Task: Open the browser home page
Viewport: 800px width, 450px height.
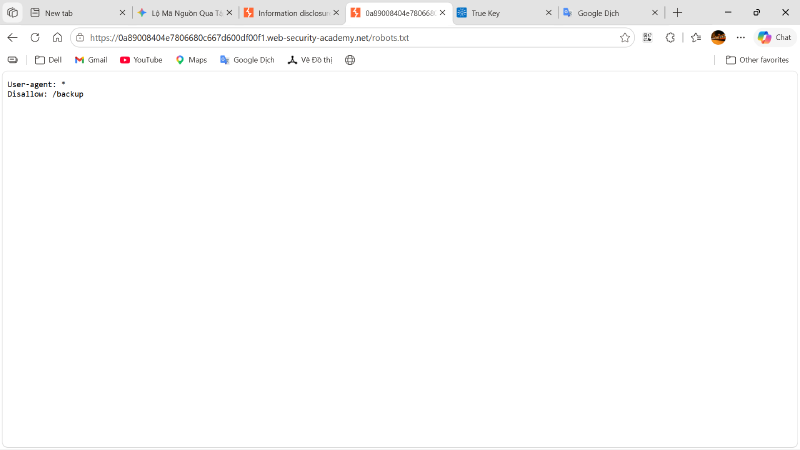Action: pyautogui.click(x=57, y=37)
